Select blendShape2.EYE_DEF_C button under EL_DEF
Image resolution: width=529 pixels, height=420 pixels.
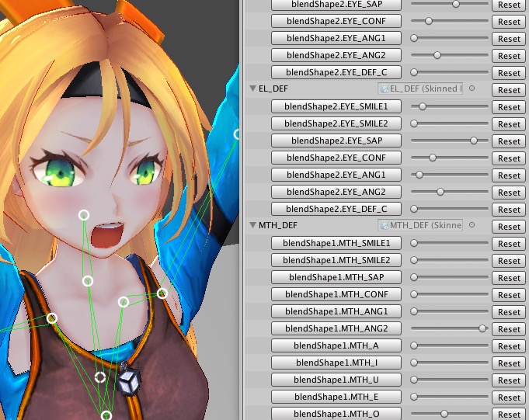[336, 209]
